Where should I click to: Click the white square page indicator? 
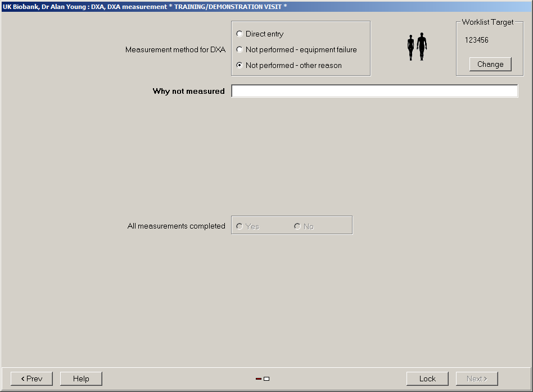coord(266,379)
